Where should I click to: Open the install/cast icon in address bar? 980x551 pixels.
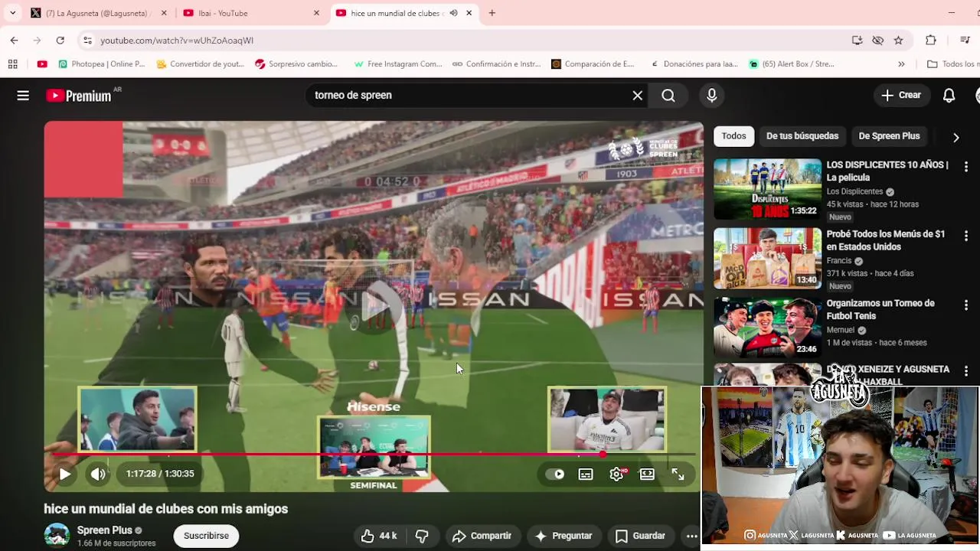click(857, 41)
